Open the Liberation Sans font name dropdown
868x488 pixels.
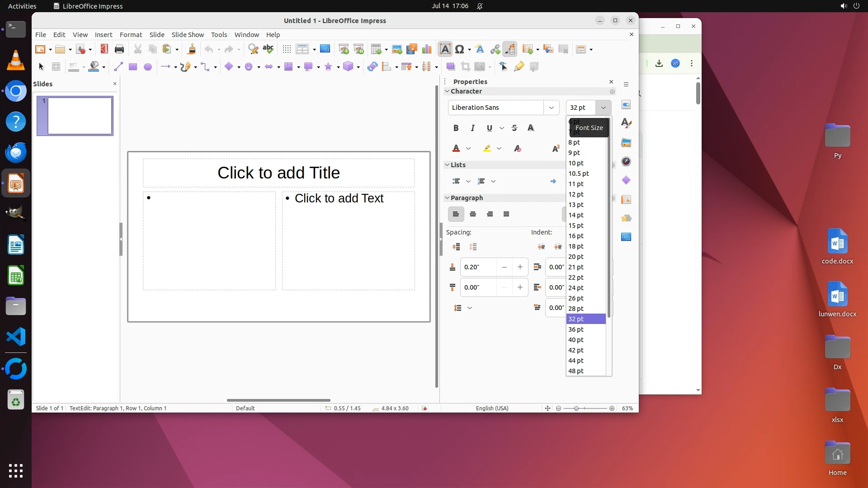[551, 108]
